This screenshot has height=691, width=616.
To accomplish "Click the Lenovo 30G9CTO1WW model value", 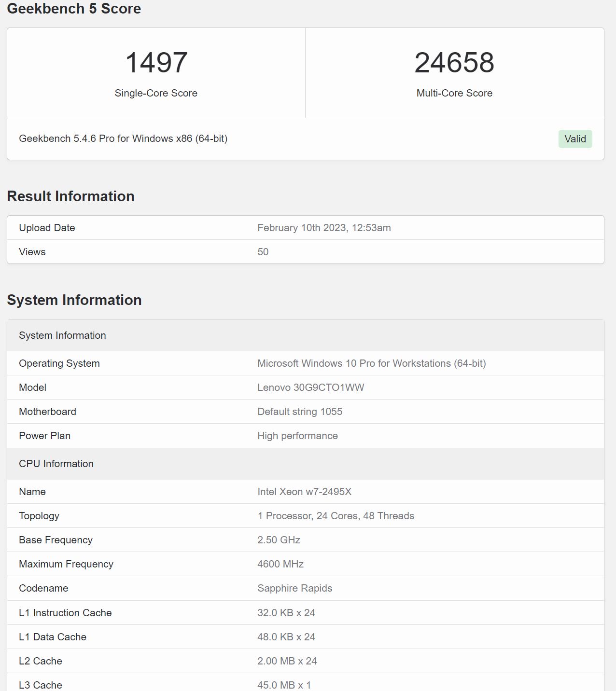I will (310, 387).
